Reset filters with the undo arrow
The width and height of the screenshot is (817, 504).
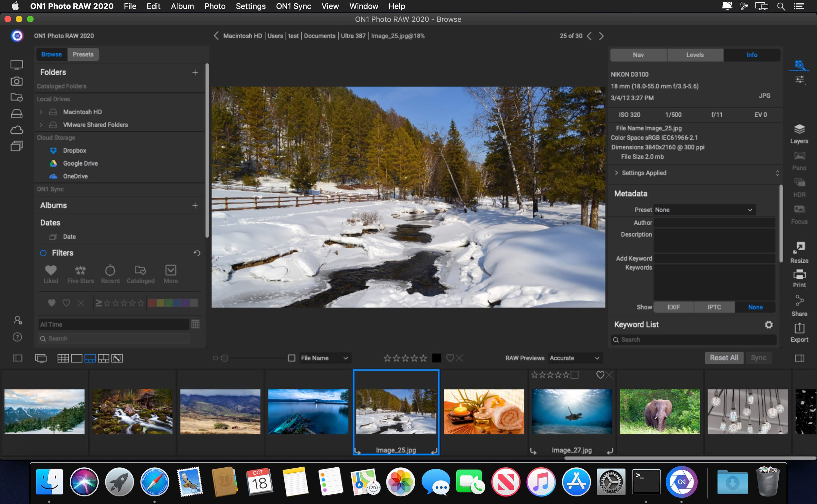click(197, 253)
